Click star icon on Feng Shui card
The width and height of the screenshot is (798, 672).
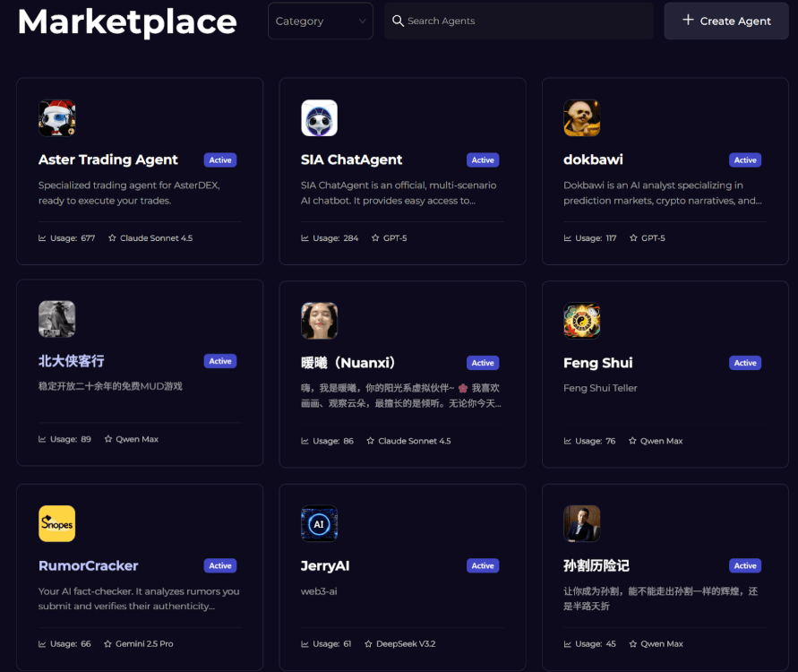[632, 441]
